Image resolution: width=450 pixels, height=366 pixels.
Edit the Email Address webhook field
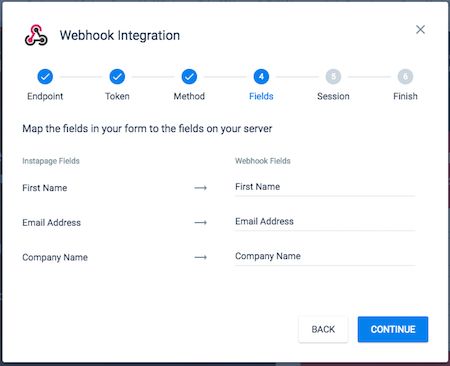click(325, 222)
